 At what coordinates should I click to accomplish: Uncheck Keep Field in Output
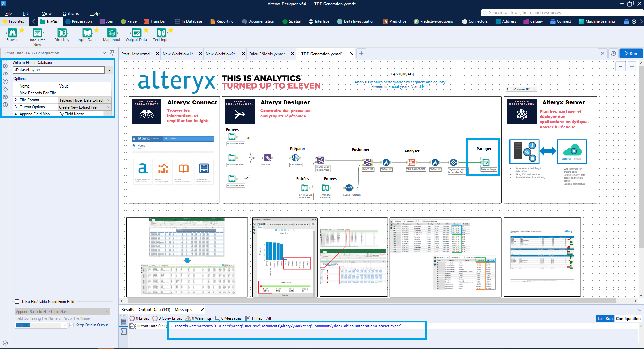click(72, 325)
